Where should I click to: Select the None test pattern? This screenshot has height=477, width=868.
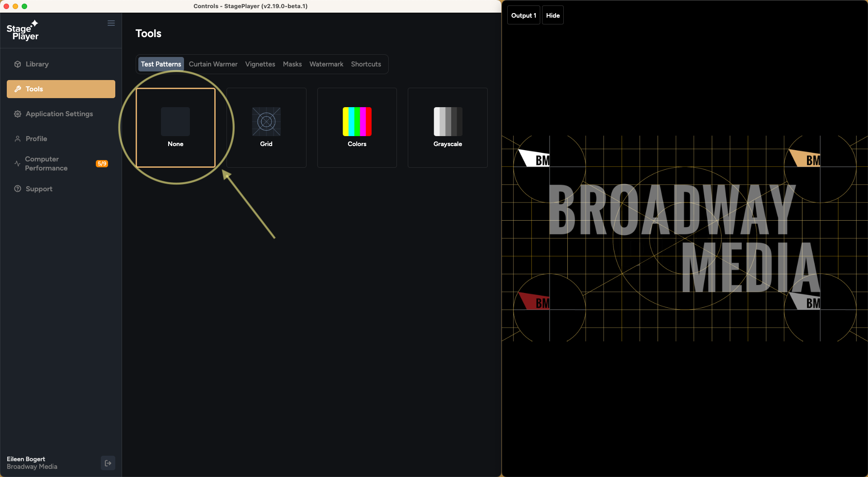coord(175,128)
